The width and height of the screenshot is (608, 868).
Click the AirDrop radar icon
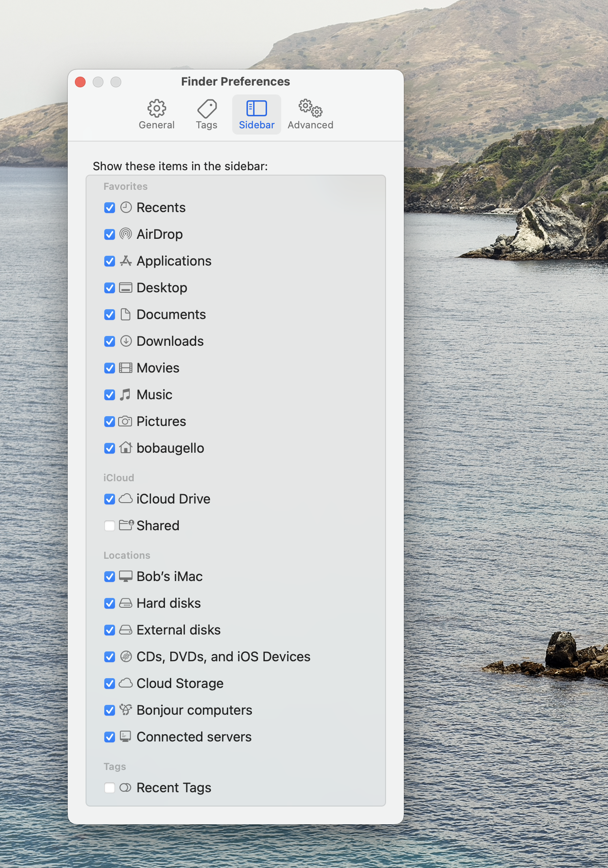click(126, 234)
